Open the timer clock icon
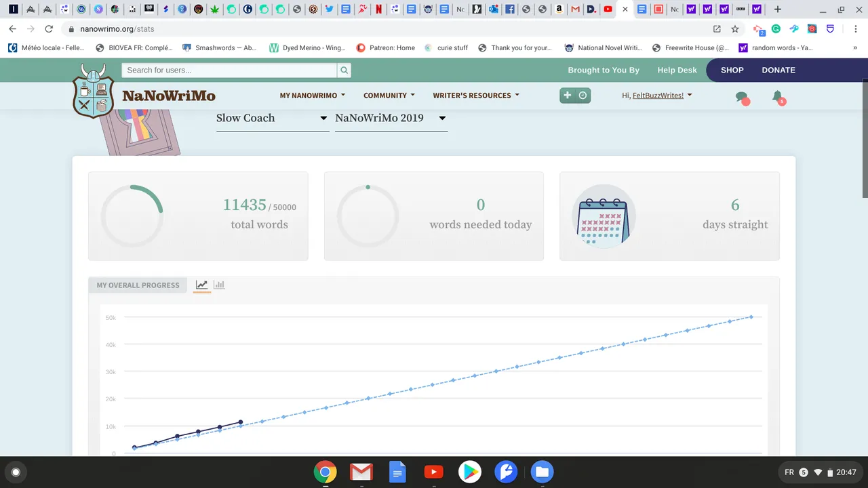 click(x=583, y=96)
